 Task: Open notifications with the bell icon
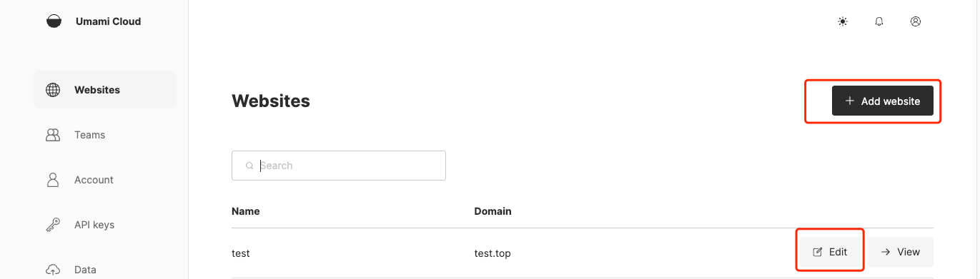[879, 21]
